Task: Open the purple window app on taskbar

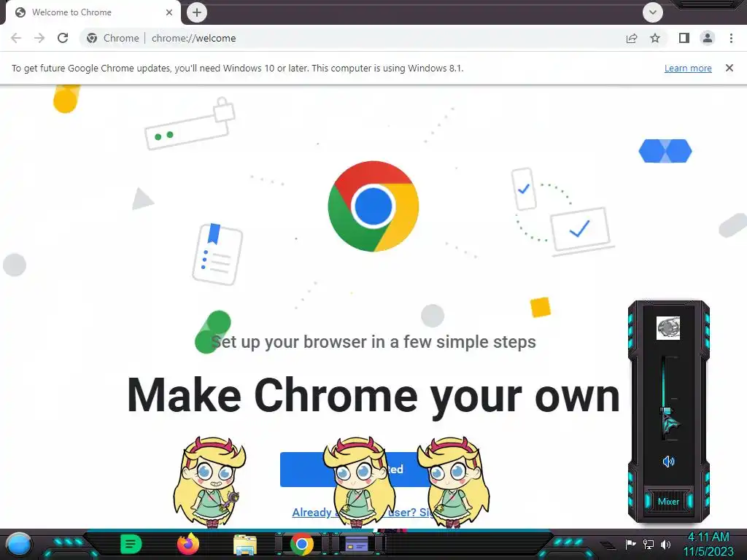Action: pyautogui.click(x=357, y=544)
